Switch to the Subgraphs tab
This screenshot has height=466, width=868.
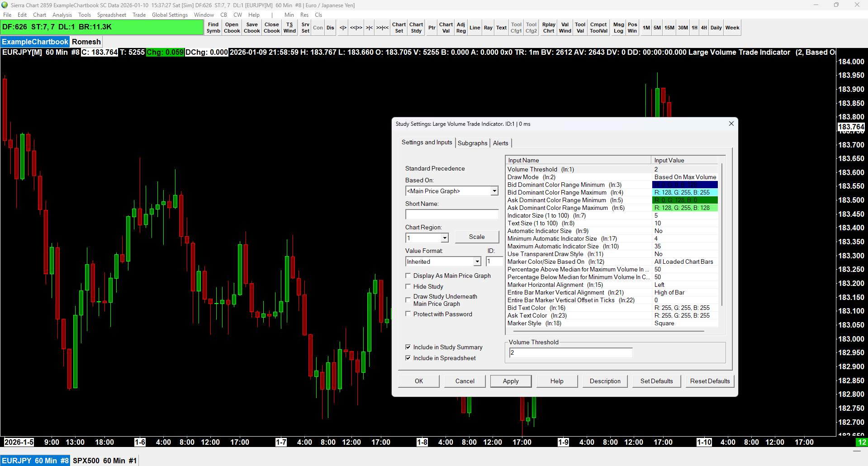coord(473,143)
